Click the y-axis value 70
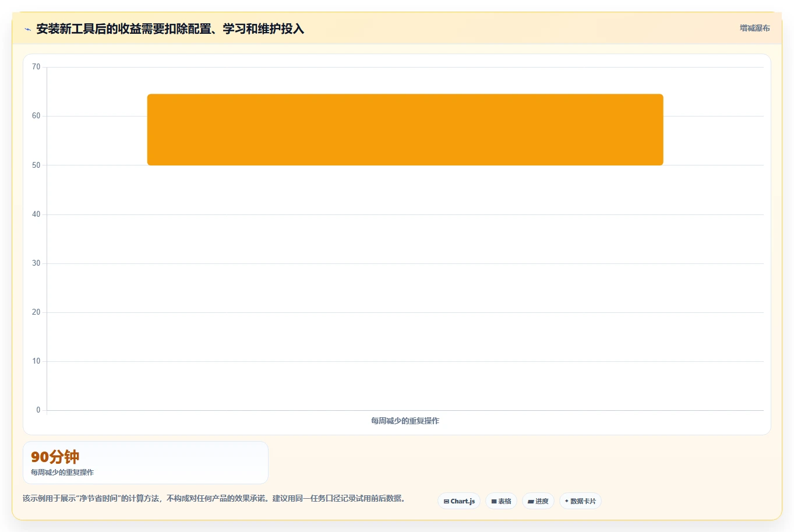Image resolution: width=794 pixels, height=532 pixels. [36, 67]
